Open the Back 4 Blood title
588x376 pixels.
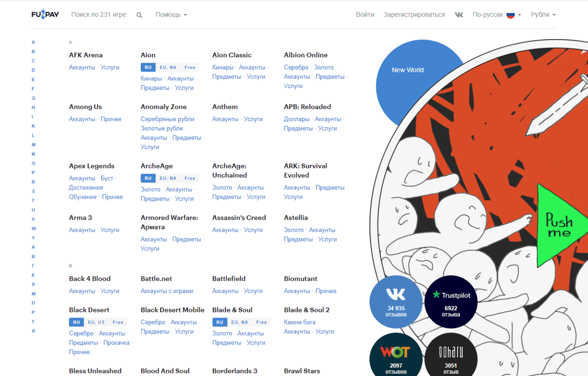click(90, 279)
